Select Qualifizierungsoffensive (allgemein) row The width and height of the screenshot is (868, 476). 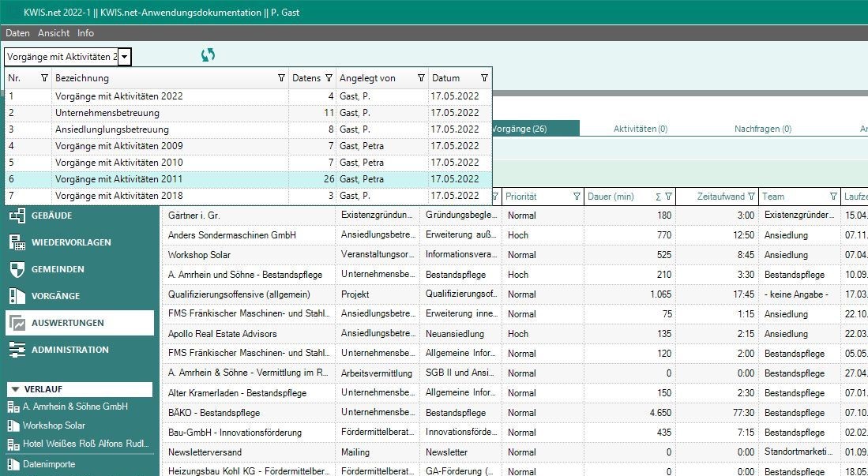click(515, 294)
